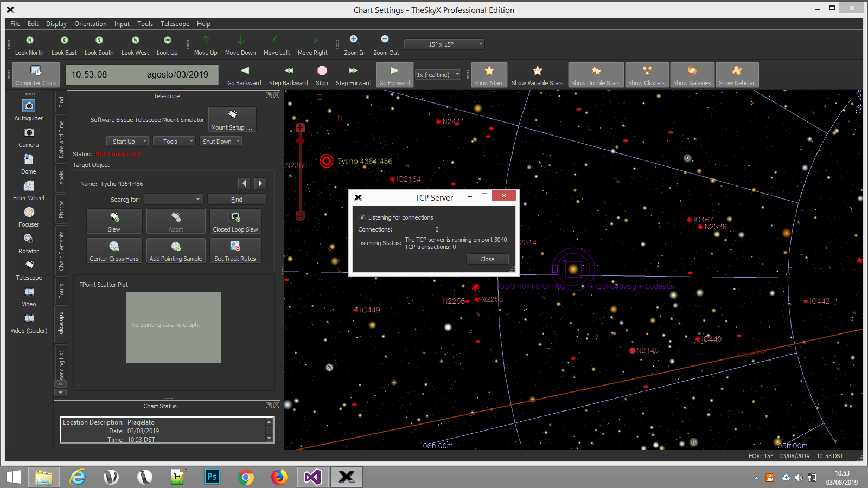Open the Shut Down dropdown
Screen dimensions: 868x488
[x=221, y=142]
